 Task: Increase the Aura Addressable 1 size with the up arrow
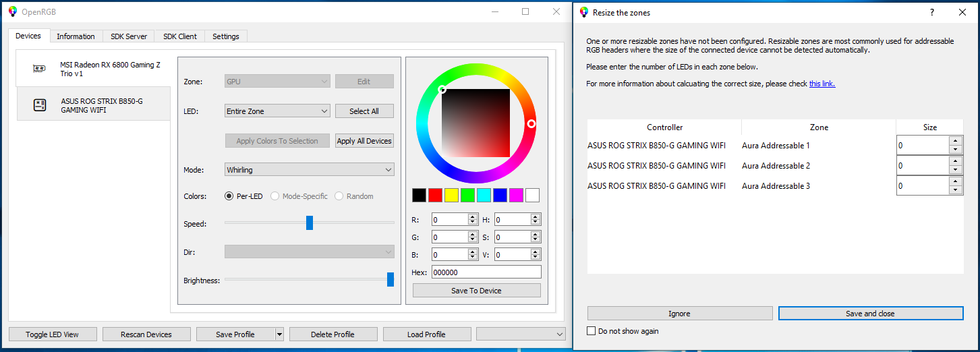tap(955, 141)
